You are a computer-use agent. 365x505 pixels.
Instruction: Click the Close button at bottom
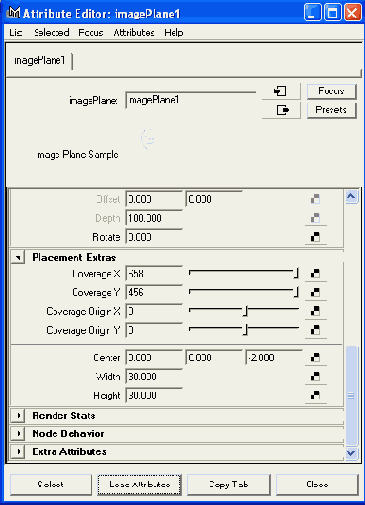[x=317, y=484]
